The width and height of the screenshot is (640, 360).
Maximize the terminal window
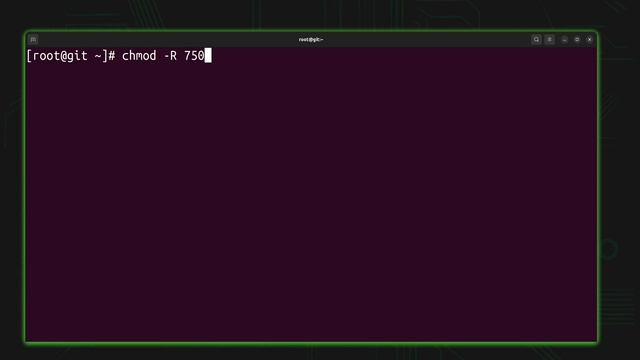pyautogui.click(x=577, y=40)
